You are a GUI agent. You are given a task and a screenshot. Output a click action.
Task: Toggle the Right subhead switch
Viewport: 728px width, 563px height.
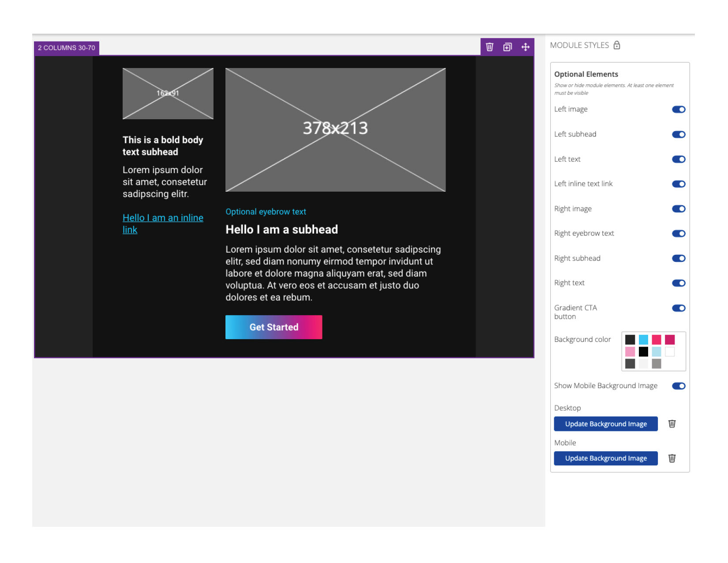pyautogui.click(x=679, y=258)
